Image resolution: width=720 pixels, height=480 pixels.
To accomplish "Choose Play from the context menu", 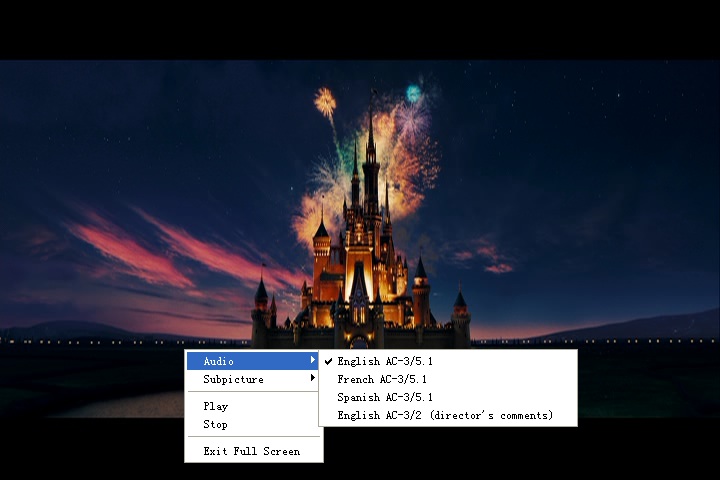I will [252, 406].
